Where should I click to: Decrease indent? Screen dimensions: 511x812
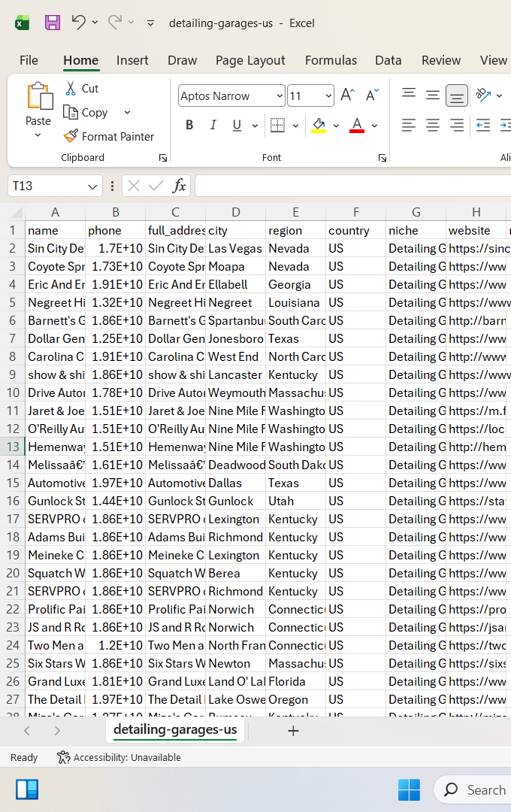(x=483, y=125)
